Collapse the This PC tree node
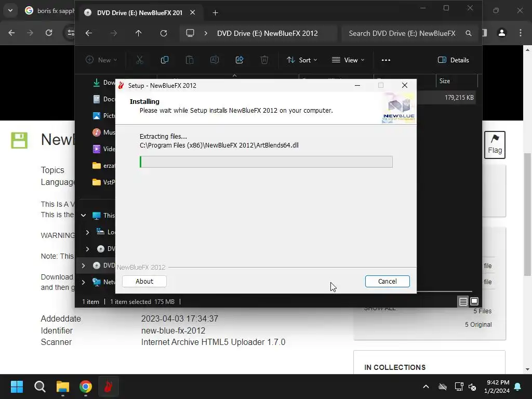Image resolution: width=532 pixels, height=399 pixels. (x=84, y=216)
